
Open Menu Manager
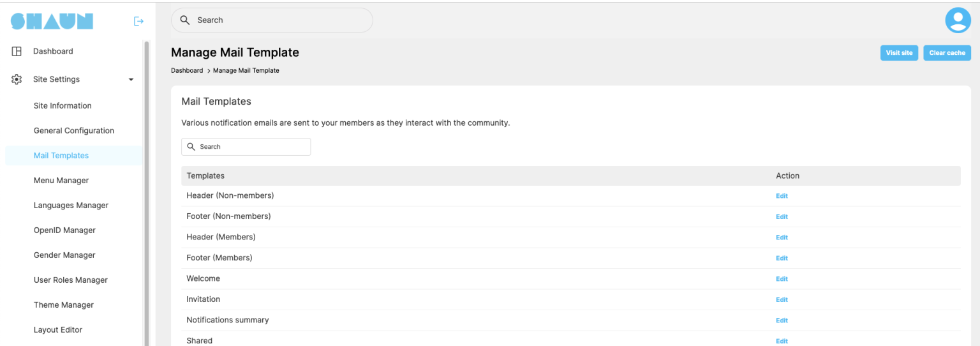[x=61, y=181]
